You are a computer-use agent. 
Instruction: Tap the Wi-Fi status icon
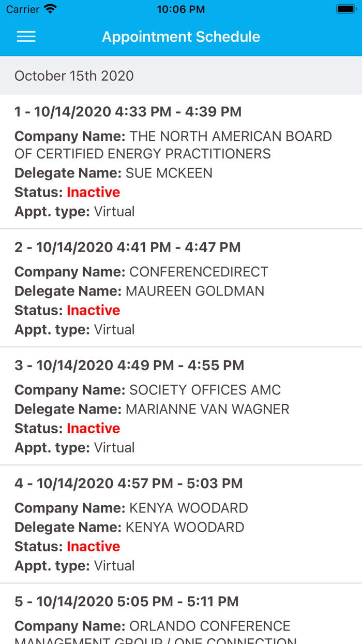[50, 9]
